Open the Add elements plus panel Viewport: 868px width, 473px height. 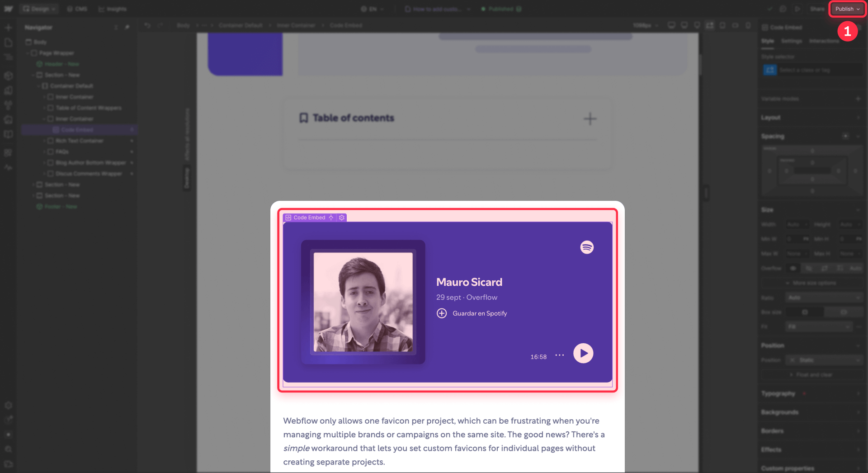8,28
